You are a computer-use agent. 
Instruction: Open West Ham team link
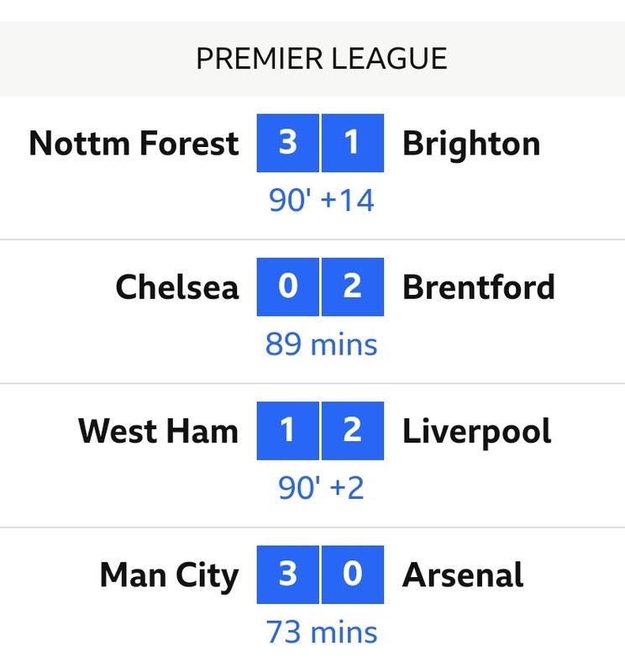tap(158, 431)
